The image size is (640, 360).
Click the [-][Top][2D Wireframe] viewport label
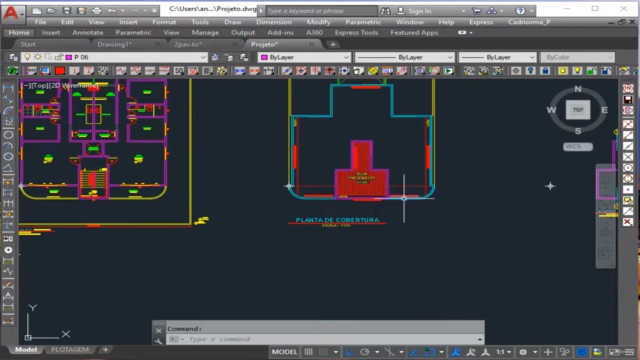pos(61,85)
